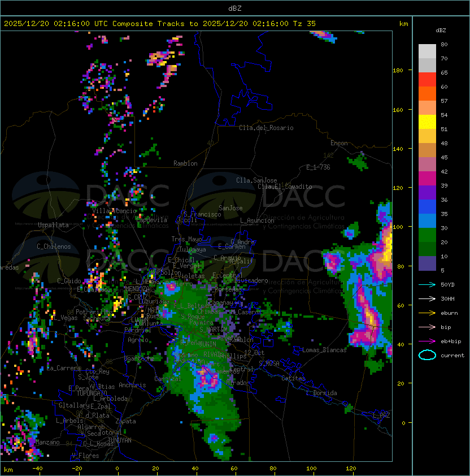
Task: Click the 'S_Francisco' map label
Action: (202, 214)
